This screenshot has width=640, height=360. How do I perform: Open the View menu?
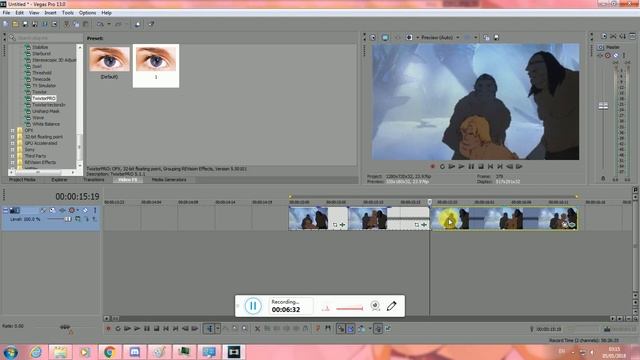[34, 13]
